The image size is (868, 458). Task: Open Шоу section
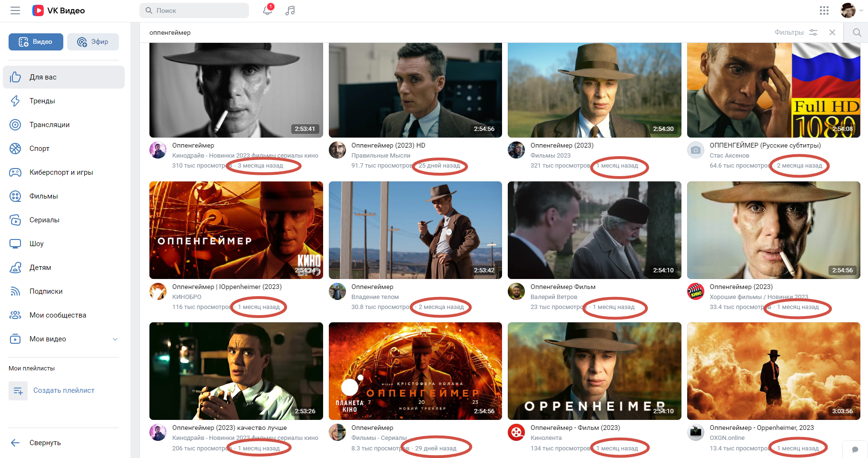coord(64,244)
